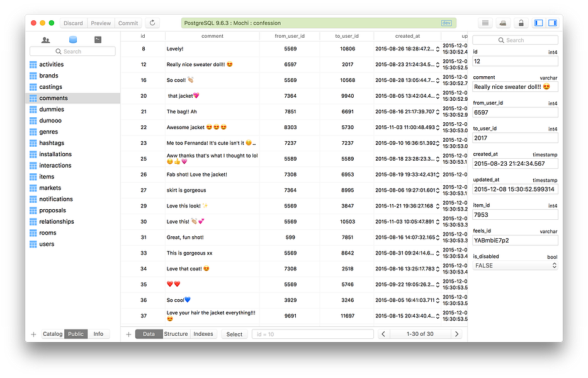Viewport: 588px width, 378px height.
Task: Click the '1-30 of 30' page indicator
Action: pyautogui.click(x=420, y=334)
